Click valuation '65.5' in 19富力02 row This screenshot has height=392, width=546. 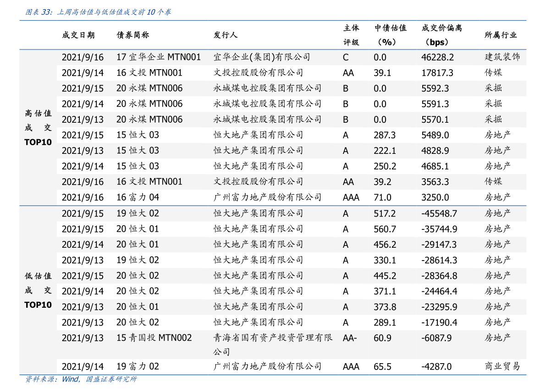[382, 367]
